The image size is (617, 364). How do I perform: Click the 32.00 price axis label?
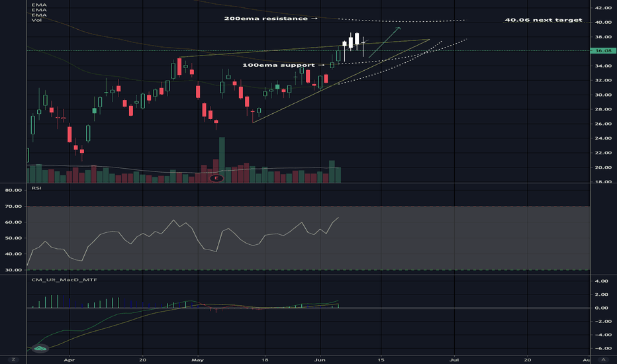coord(603,80)
